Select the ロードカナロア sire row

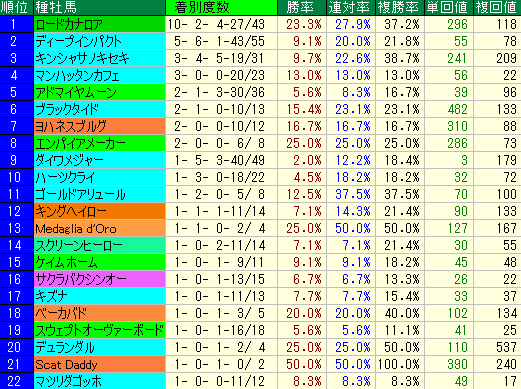pos(260,24)
